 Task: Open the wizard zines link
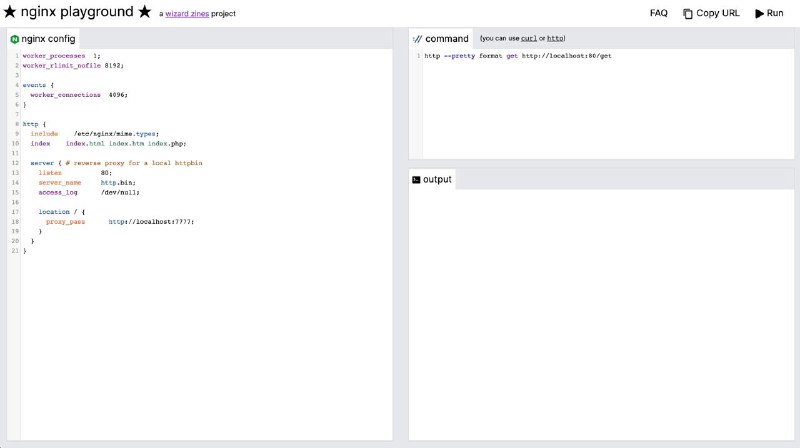[187, 14]
